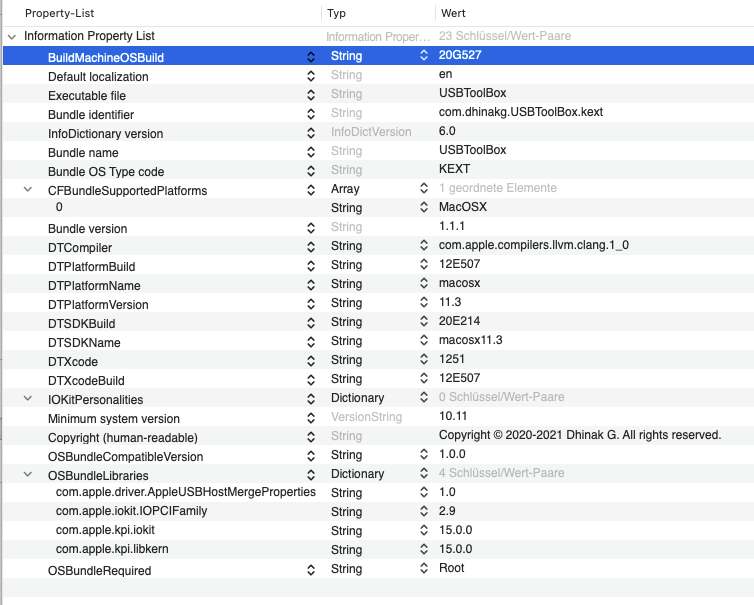Collapse the OSBundleLibraries dictionary
The image size is (754, 605).
(28, 474)
